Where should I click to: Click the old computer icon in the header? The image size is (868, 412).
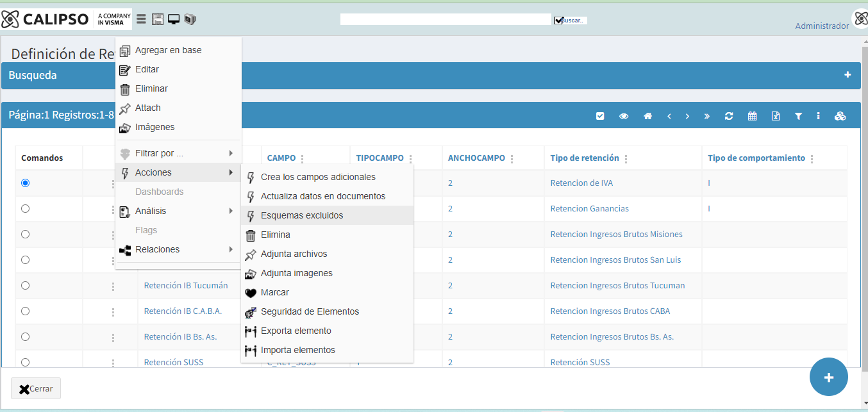(190, 19)
